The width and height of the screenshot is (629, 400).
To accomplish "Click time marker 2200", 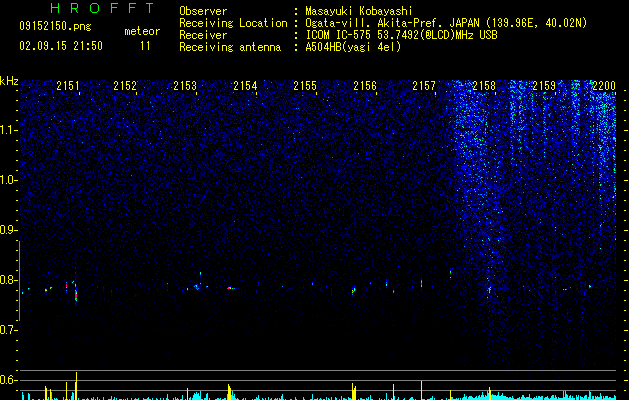I will (604, 86).
